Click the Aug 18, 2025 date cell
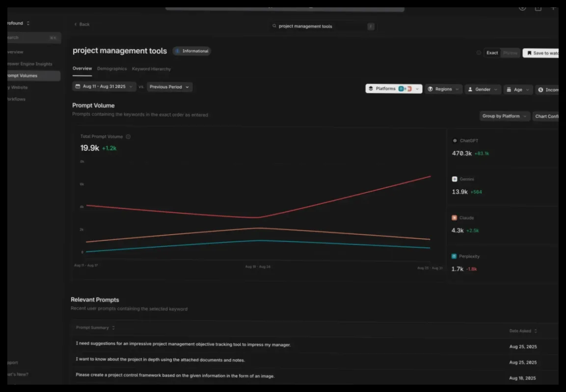The height and width of the screenshot is (392, 566). [522, 378]
